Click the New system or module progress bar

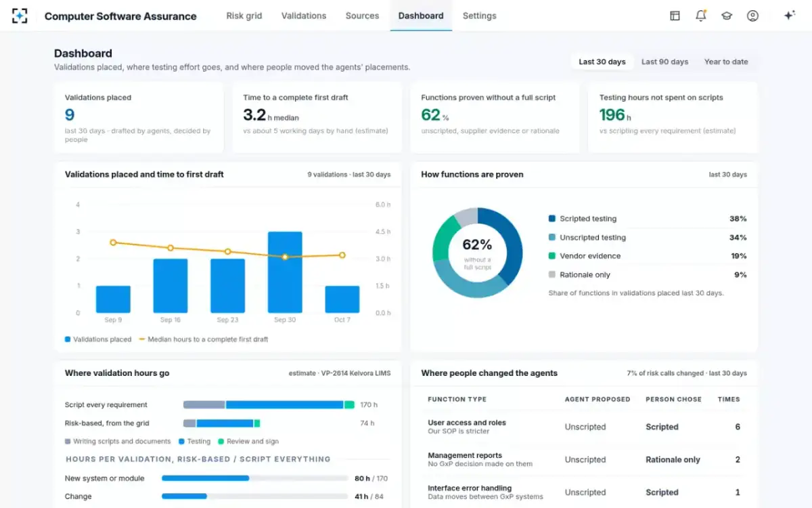[254, 478]
